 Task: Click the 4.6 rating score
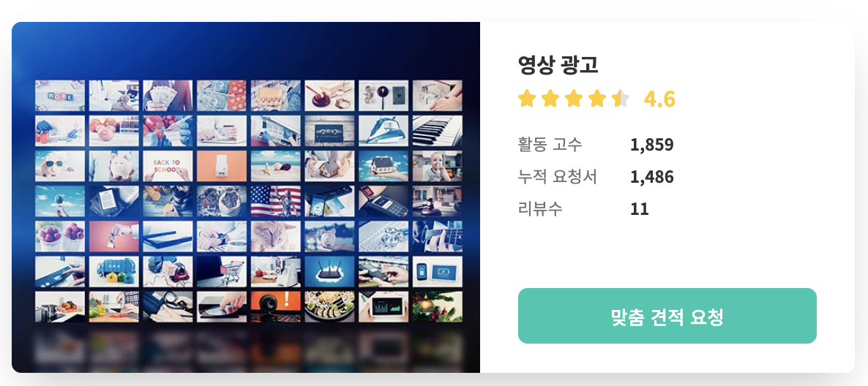click(x=659, y=99)
